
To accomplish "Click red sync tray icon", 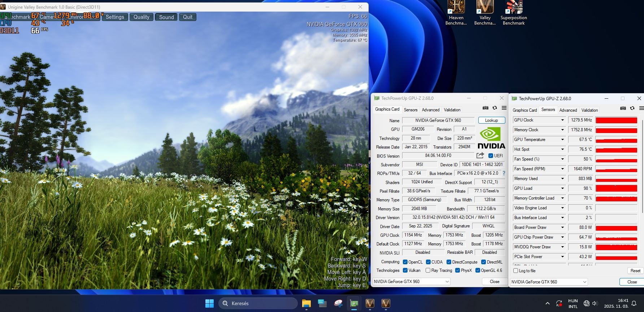I will coord(559,303).
